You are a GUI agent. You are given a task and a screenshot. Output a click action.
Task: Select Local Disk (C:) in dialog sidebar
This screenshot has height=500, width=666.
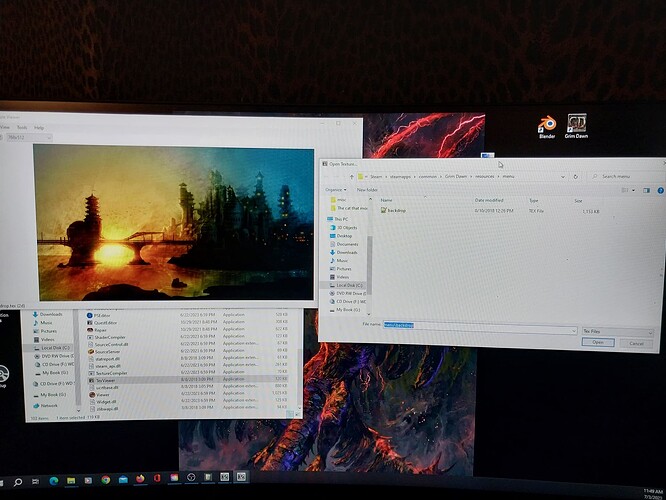(349, 285)
